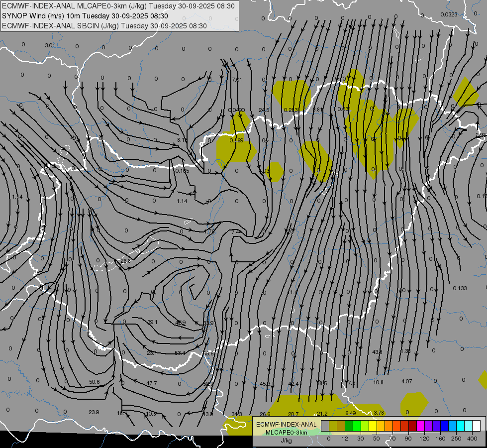Click the 47.7 value on the map
Viewport: 487px width, 448px height.
[152, 383]
